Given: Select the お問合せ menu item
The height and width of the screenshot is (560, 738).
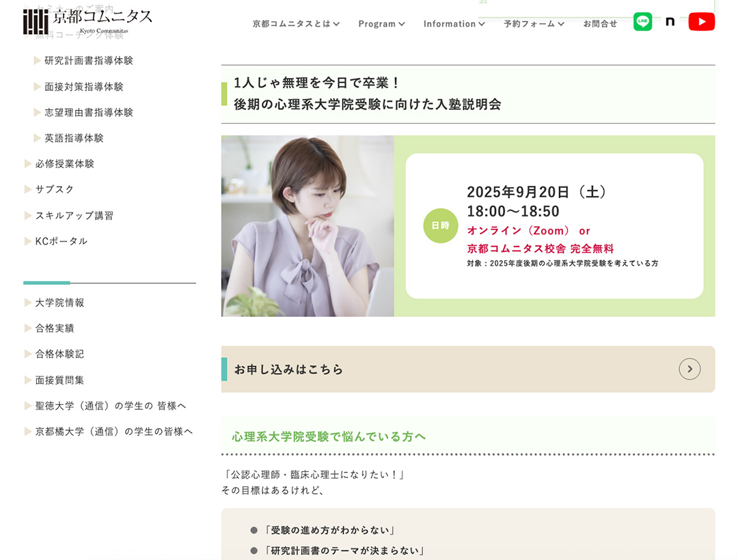Looking at the screenshot, I should click(600, 24).
